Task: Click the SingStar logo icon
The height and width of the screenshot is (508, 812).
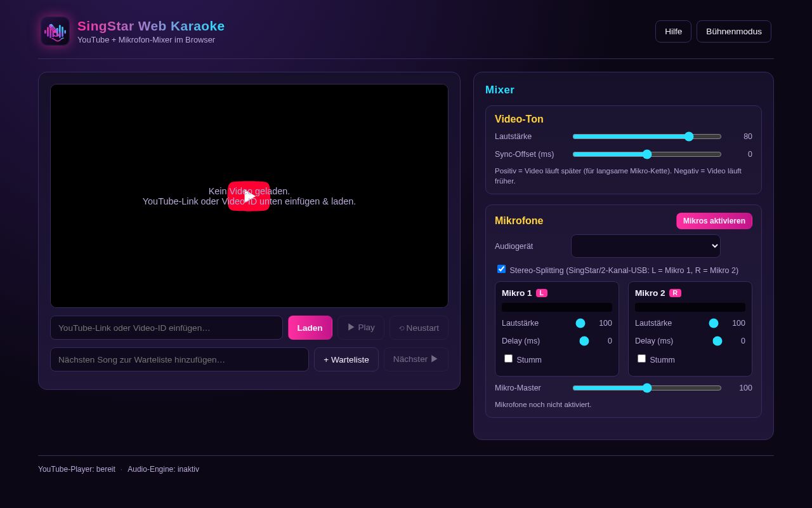Action: (x=55, y=31)
